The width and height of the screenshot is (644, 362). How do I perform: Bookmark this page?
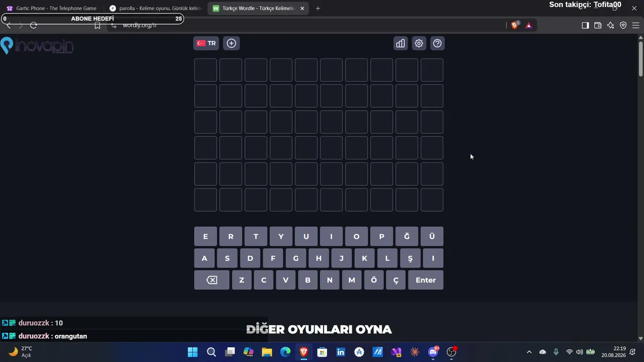pos(98,25)
